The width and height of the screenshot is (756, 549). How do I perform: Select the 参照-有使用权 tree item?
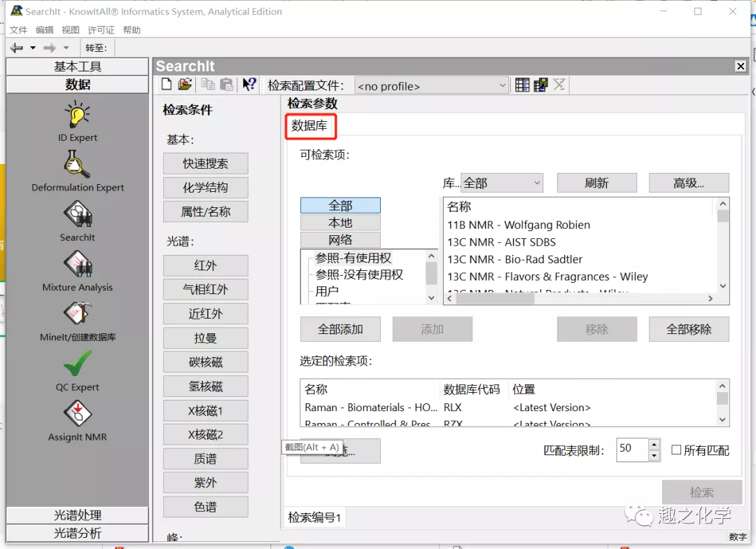[353, 258]
